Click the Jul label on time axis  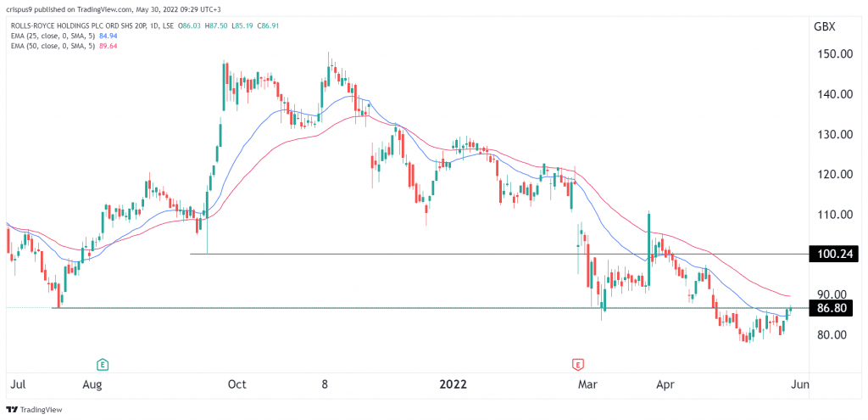(x=19, y=384)
